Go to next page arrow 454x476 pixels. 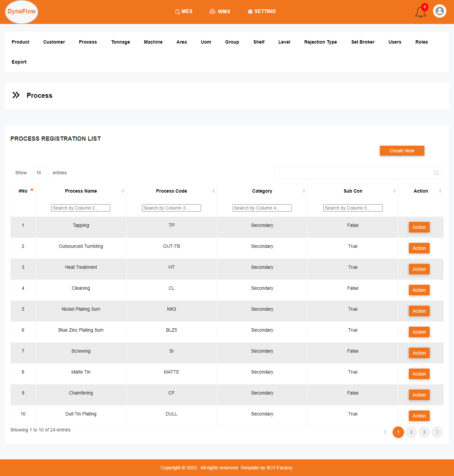click(437, 432)
